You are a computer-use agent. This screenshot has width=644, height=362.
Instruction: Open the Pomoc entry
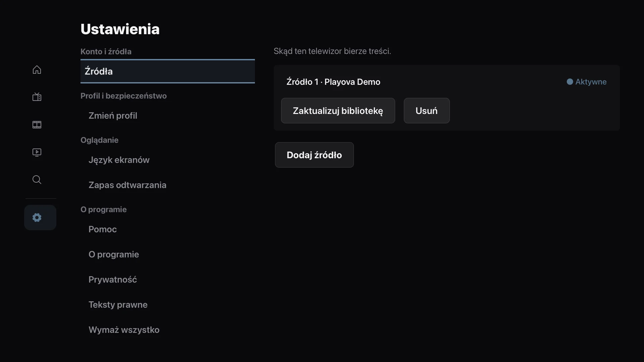[x=168, y=229]
